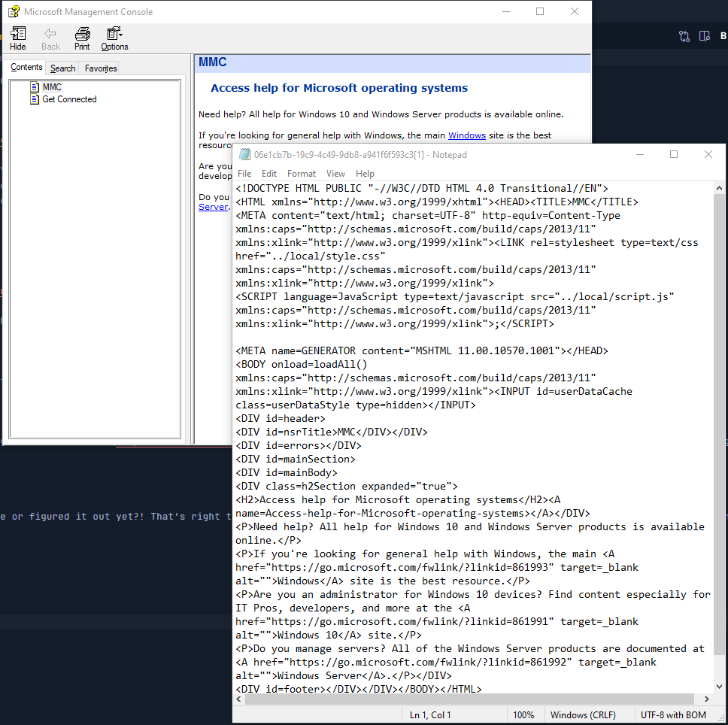The height and width of the screenshot is (725, 728).
Task: Click the Notepad horizontal scrollbar right arrow
Action: 707,699
